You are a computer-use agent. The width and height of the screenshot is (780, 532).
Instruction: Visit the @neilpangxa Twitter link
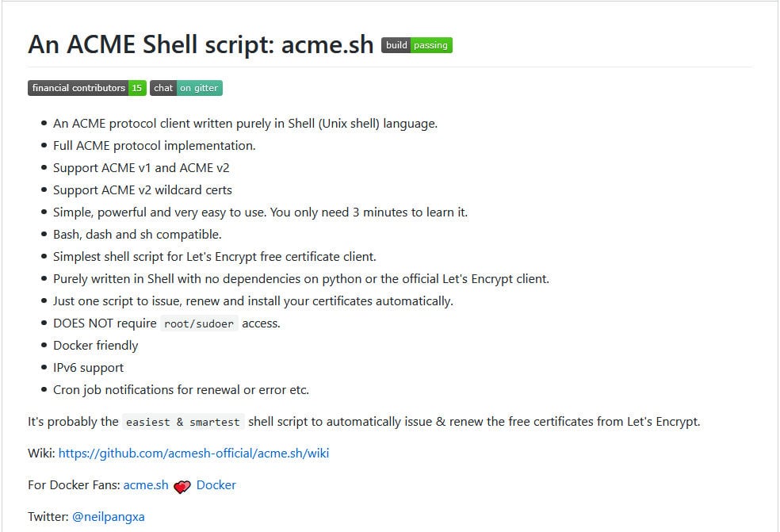tap(109, 517)
